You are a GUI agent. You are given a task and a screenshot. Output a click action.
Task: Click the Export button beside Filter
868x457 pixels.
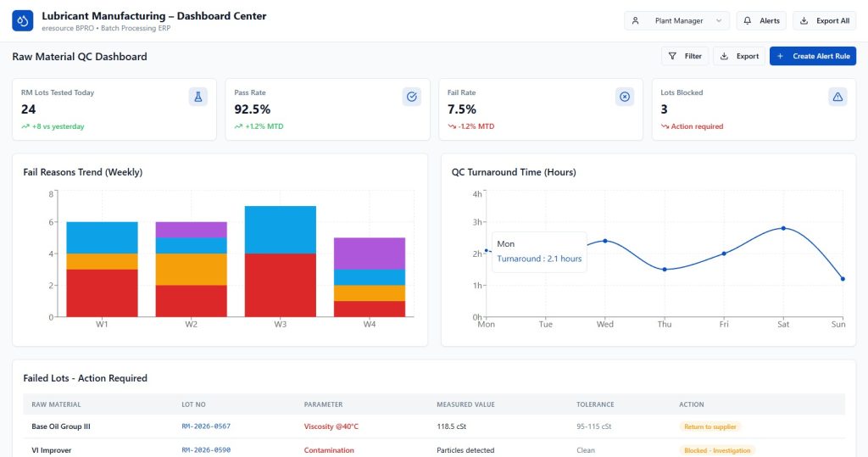(x=738, y=56)
